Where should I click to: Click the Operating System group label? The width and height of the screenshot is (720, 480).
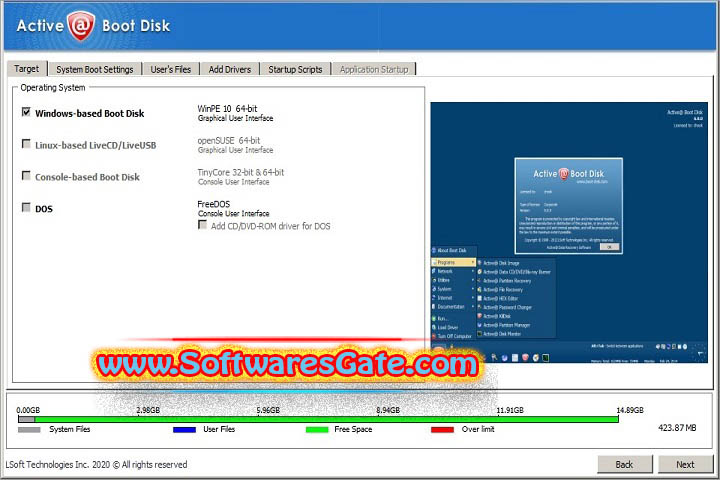pyautogui.click(x=53, y=87)
